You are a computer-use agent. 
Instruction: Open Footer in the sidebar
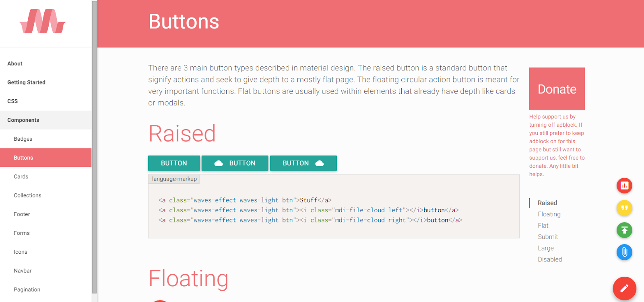click(x=45, y=214)
